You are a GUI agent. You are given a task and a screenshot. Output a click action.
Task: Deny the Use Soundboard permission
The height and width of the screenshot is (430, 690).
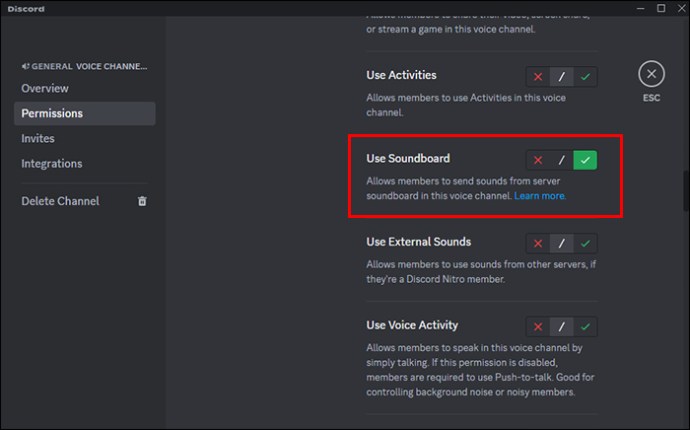pyautogui.click(x=538, y=160)
